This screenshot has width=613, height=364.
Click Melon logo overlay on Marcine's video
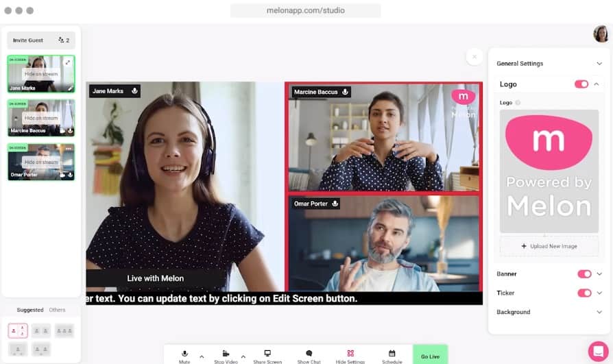click(464, 104)
